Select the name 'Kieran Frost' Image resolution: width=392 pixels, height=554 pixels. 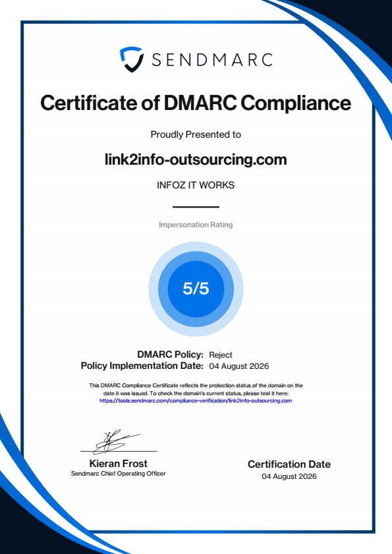tap(118, 464)
